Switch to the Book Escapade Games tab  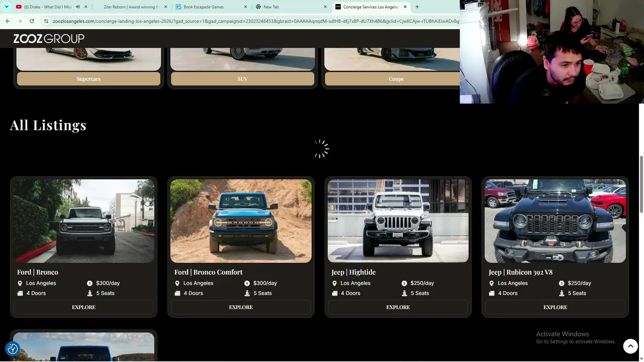211,7
